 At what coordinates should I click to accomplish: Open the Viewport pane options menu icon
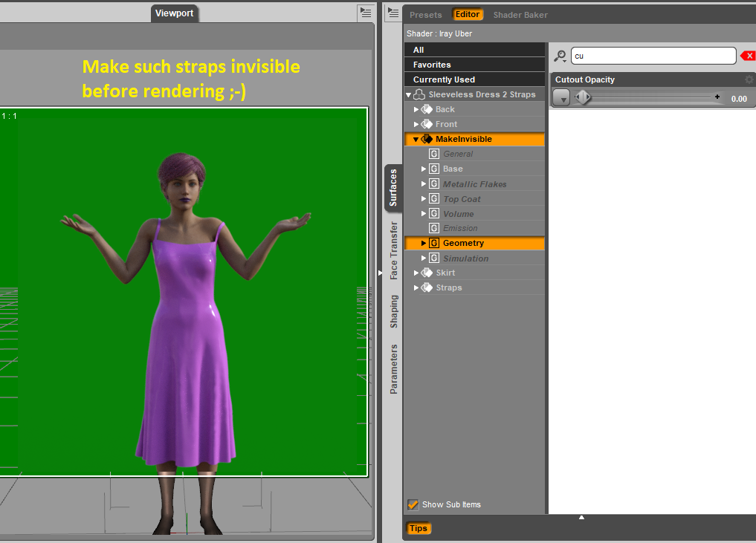(366, 13)
